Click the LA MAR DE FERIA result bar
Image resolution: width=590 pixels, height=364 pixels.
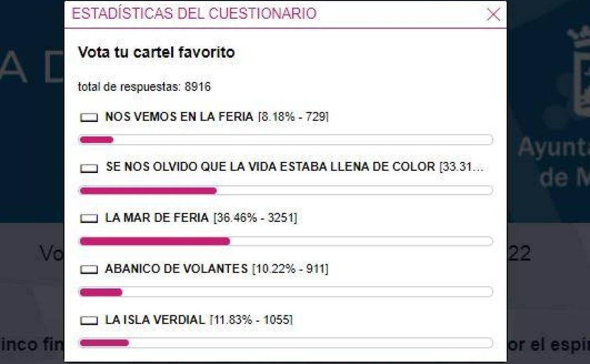pos(286,241)
